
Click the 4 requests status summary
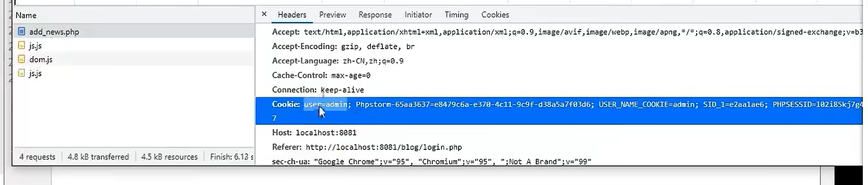37,157
